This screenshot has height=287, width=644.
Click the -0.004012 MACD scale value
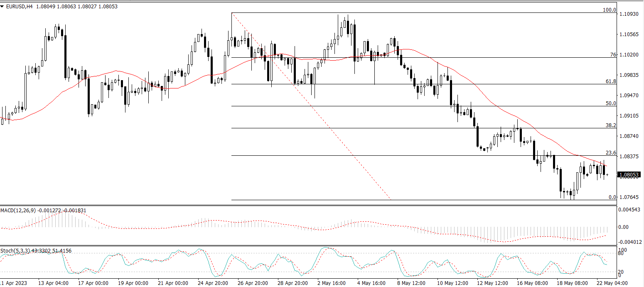coord(630,242)
